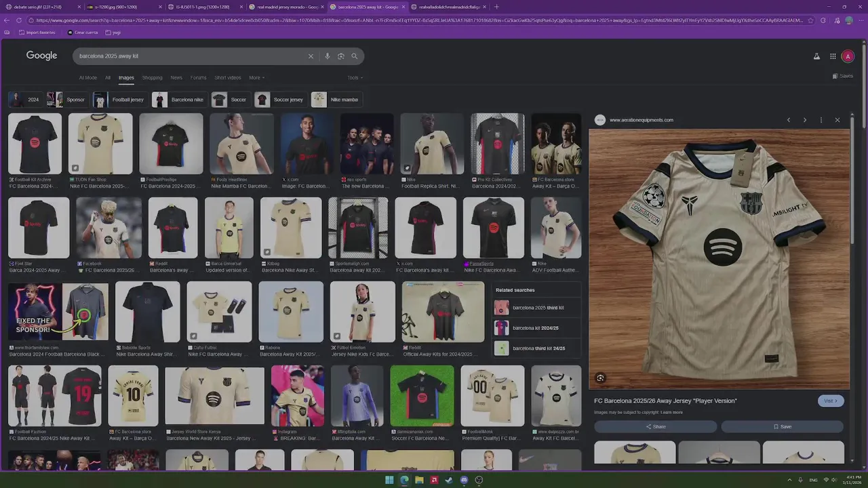Switch to debate serio.gif browser tab
This screenshot has width=868, height=488.
click(x=41, y=7)
